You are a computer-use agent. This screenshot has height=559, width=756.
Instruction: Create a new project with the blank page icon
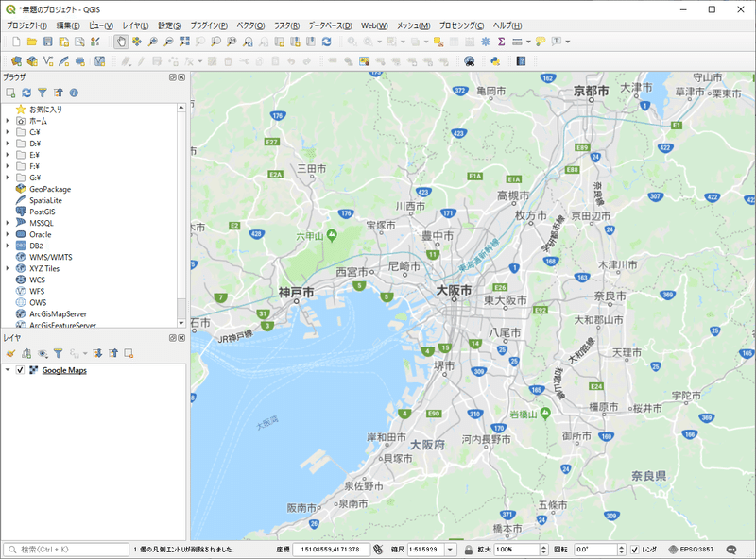(x=16, y=42)
